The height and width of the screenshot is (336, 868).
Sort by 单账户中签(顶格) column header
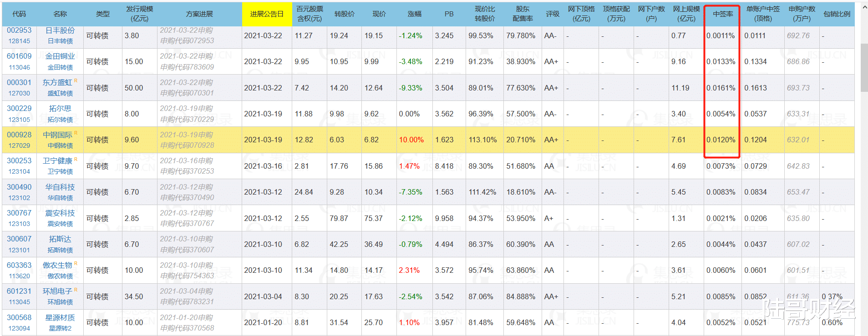click(763, 14)
